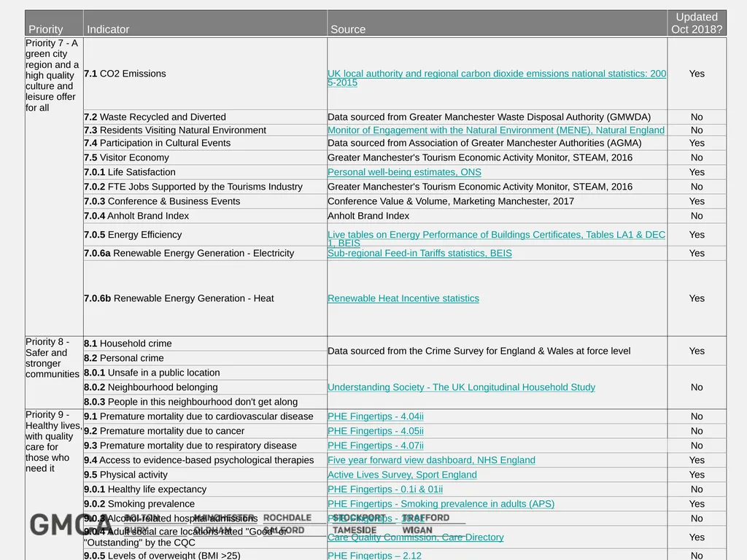Open Five year forward view dashboard link
This screenshot has width=747, height=560.
[432, 460]
